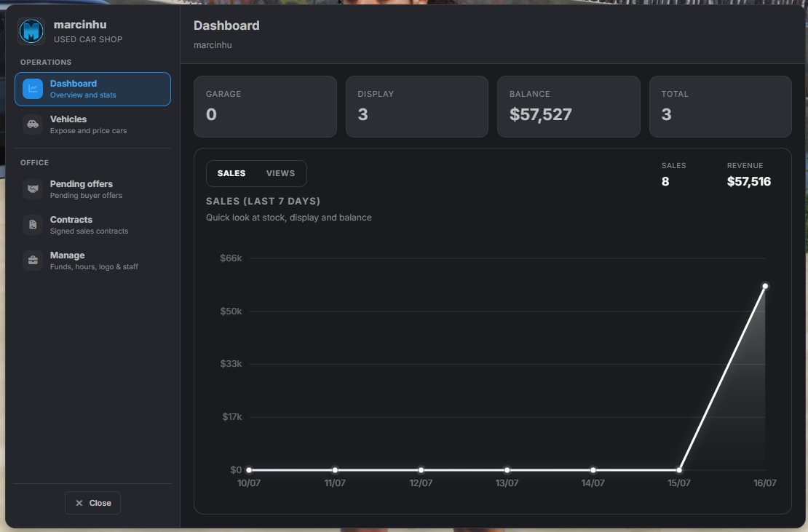
Task: Click the Pending offers handshake icon
Action: [x=33, y=189]
